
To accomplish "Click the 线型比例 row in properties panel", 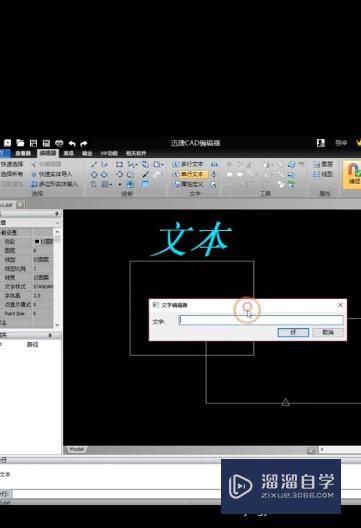I will (27, 269).
